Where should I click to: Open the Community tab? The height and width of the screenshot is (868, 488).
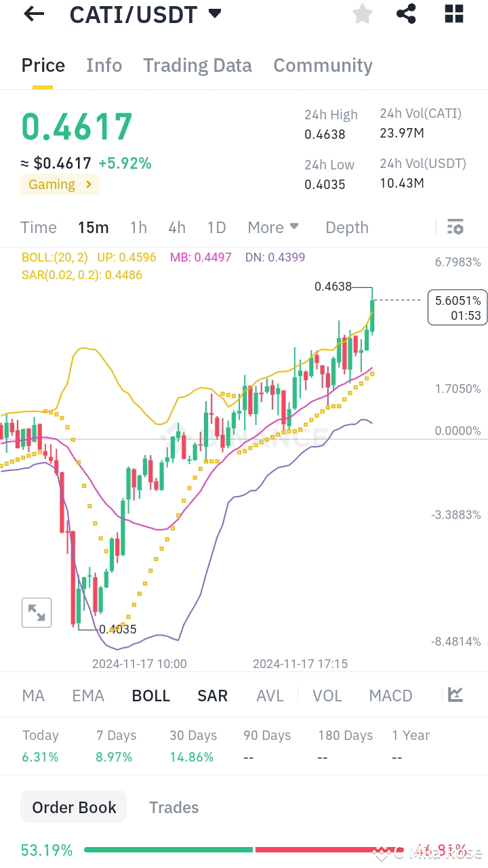323,65
